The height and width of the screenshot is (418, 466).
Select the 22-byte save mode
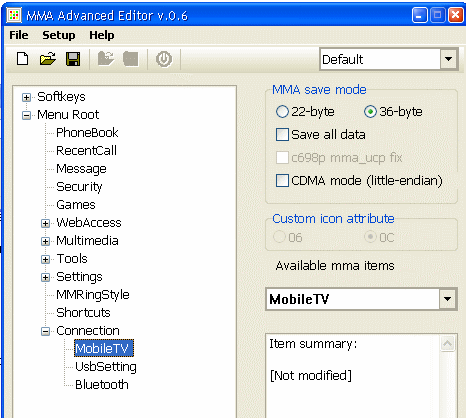(282, 112)
